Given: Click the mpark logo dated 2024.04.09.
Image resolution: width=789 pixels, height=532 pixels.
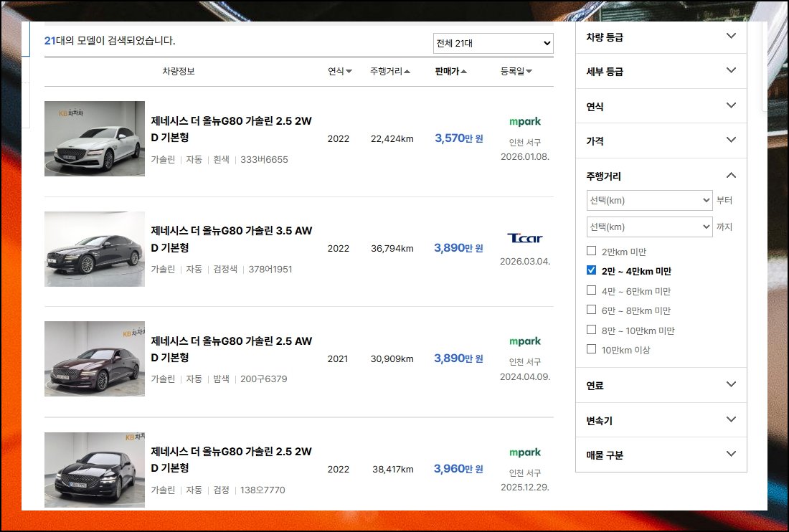Looking at the screenshot, I should [525, 341].
